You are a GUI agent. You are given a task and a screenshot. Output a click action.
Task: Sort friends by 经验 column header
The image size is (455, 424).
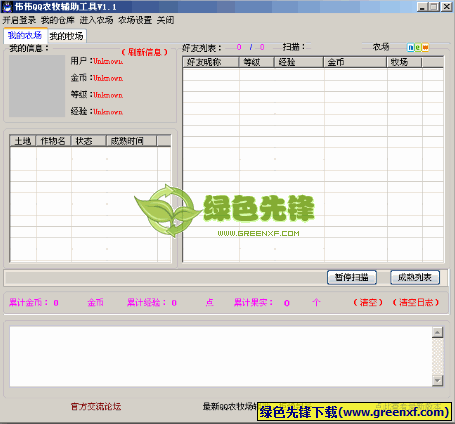pyautogui.click(x=299, y=62)
